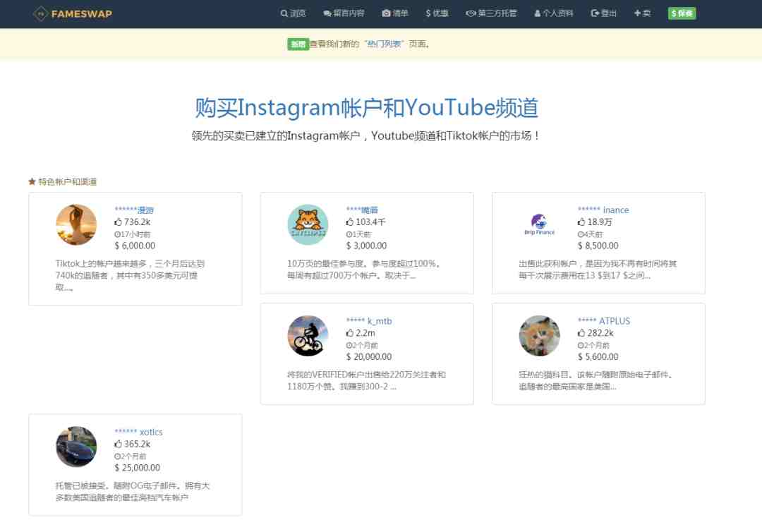Image resolution: width=762 pixels, height=532 pixels.
Task: Click the mountain biker avatar thumbnail
Action: pos(308,336)
